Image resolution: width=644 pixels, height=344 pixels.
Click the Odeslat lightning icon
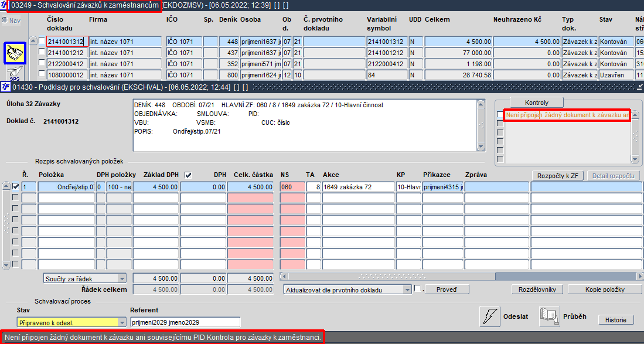(x=489, y=316)
